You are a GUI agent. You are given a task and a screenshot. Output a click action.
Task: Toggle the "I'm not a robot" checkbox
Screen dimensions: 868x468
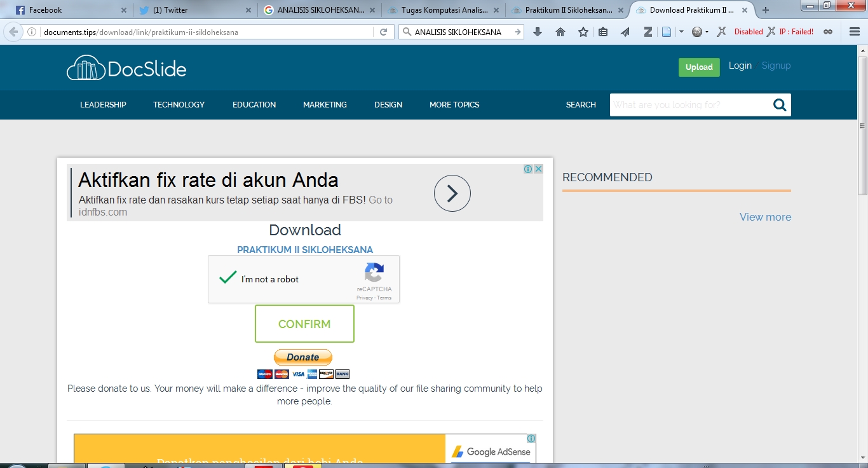point(227,279)
